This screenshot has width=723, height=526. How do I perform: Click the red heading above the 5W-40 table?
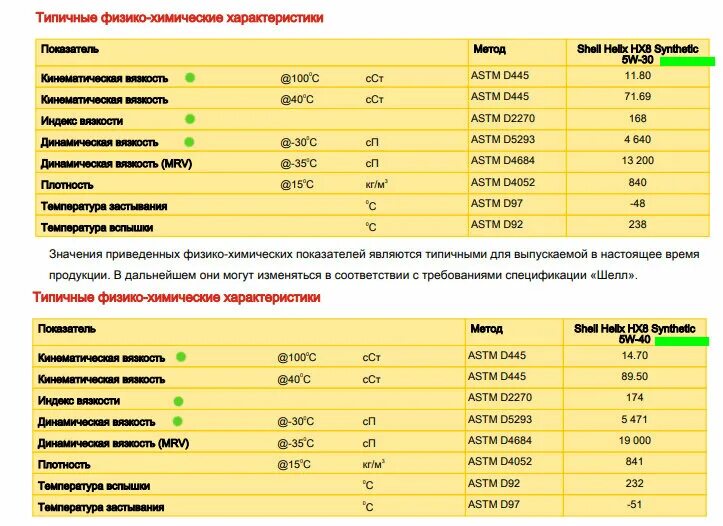tap(176, 297)
